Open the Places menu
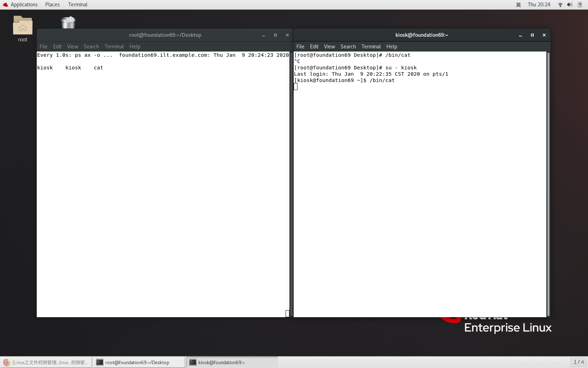The width and height of the screenshot is (588, 368). [x=52, y=5]
